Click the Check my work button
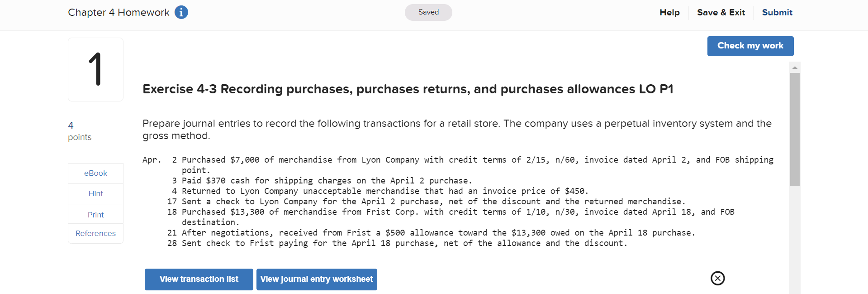The width and height of the screenshot is (868, 294). pos(750,46)
